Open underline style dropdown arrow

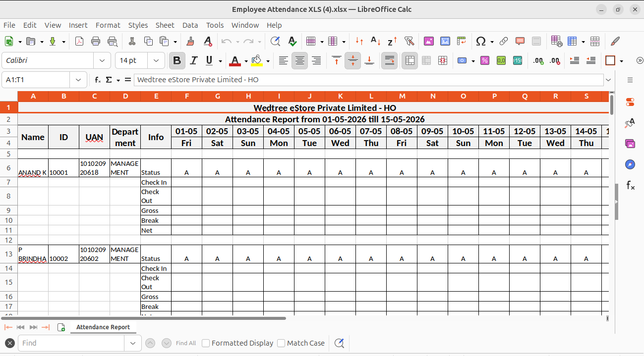(221, 61)
